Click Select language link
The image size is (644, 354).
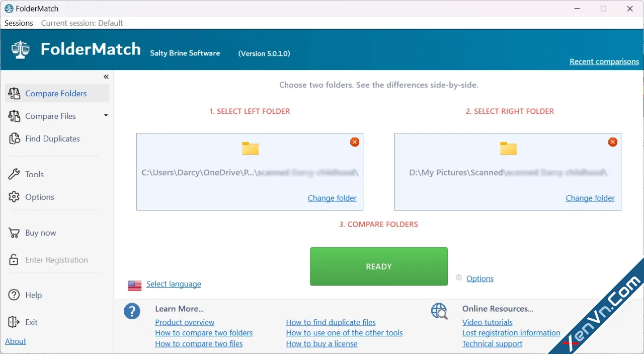(x=174, y=284)
